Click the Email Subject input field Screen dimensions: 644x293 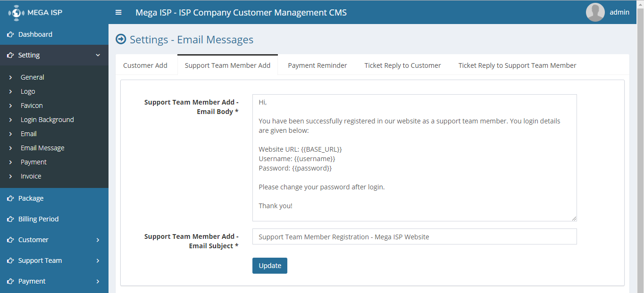coord(414,237)
